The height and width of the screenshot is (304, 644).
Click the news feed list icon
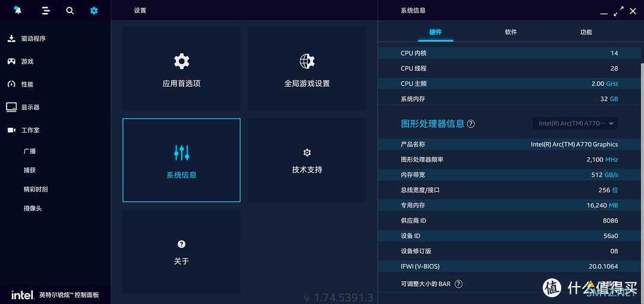[x=46, y=11]
